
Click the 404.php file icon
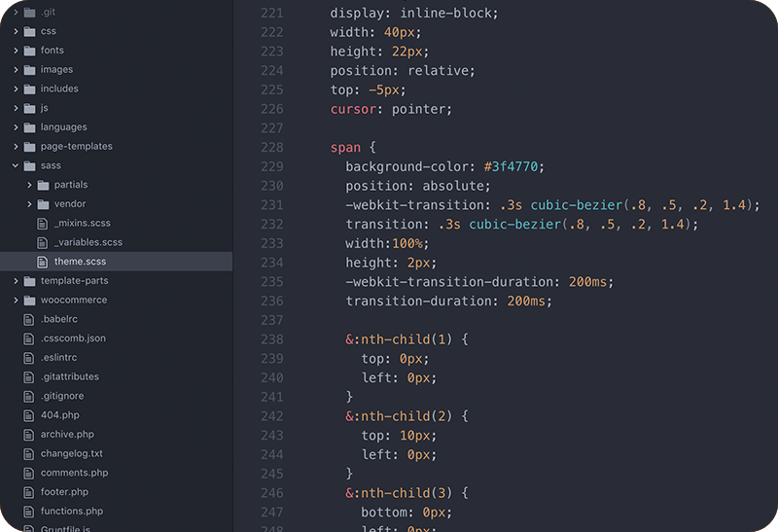coord(29,415)
